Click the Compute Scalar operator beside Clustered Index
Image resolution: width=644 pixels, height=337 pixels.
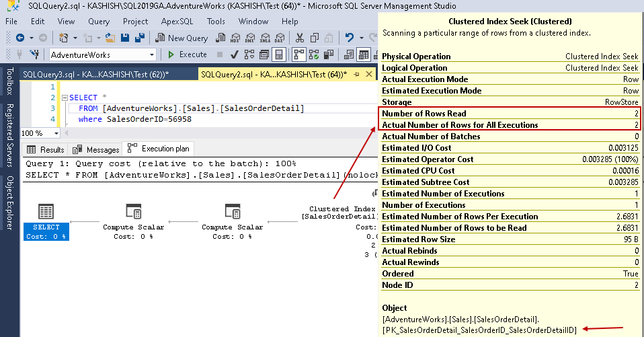(x=233, y=221)
